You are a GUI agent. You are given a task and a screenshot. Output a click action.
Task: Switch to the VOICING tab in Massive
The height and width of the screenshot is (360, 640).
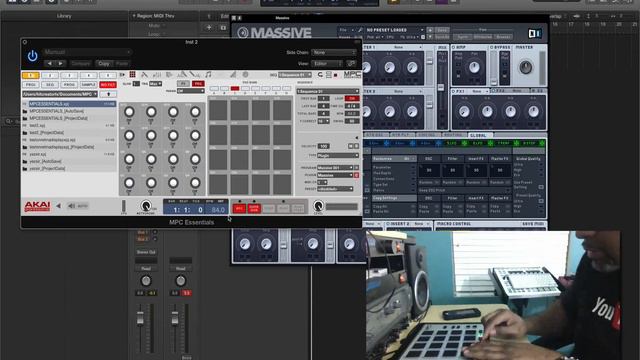click(427, 135)
